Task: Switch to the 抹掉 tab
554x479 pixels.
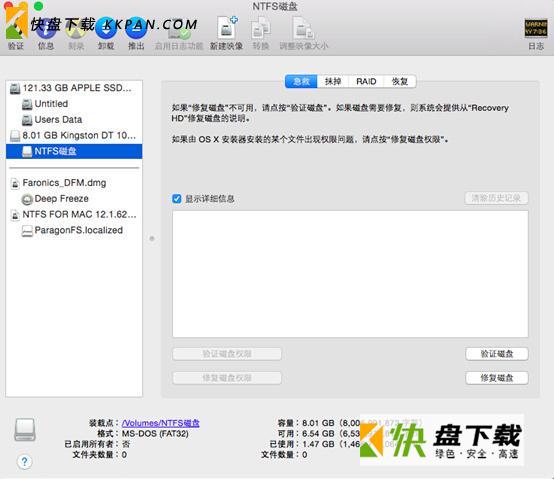Action: tap(332, 82)
